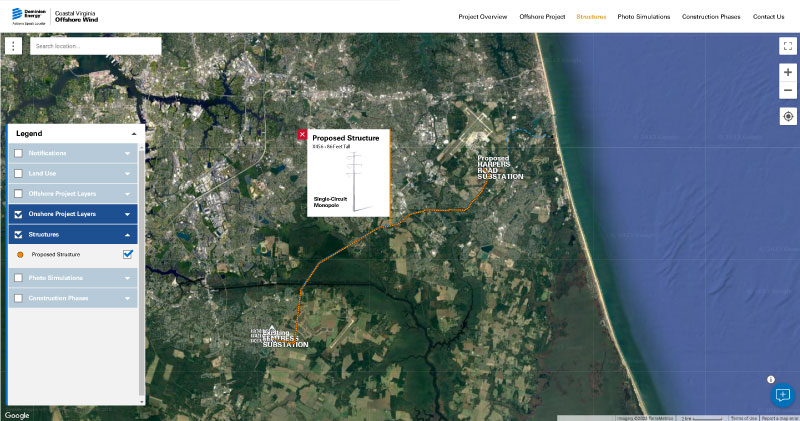Screen dimensions: 800x421
Task: Open the three-dot map menu
Action: [x=14, y=46]
